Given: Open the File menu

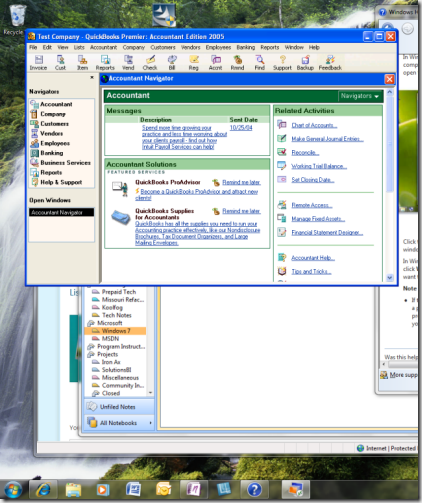Looking at the screenshot, I should pos(33,47).
